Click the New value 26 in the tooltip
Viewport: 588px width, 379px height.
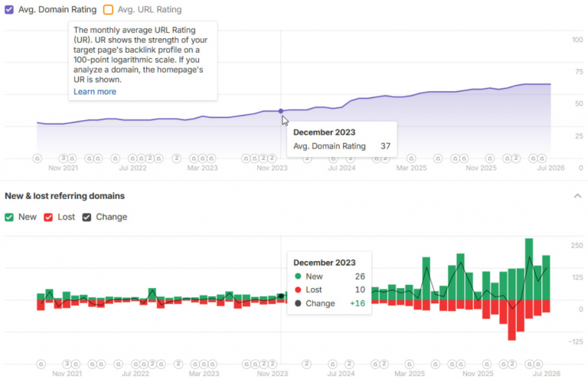tap(360, 276)
